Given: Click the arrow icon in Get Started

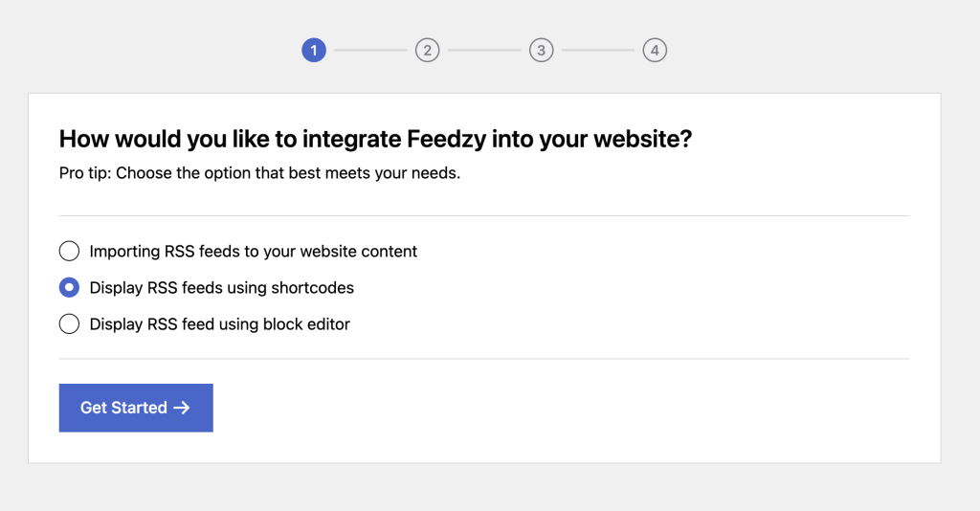Looking at the screenshot, I should [x=182, y=408].
